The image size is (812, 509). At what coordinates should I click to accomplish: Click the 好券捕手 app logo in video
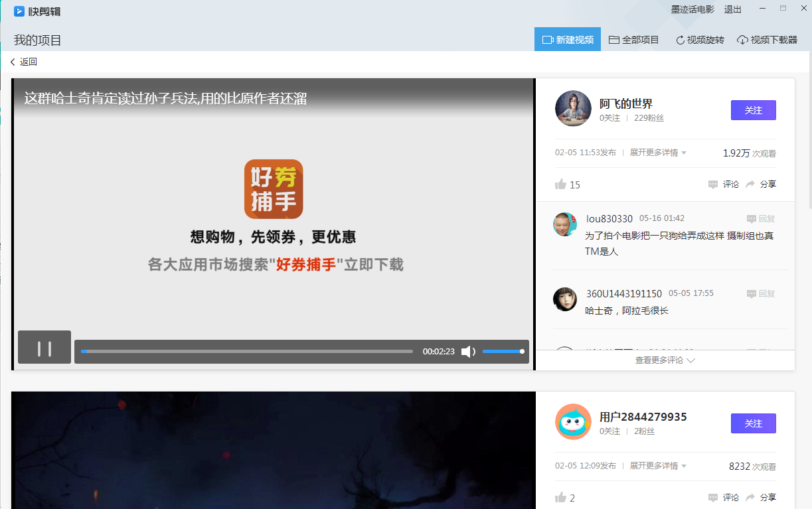tap(274, 189)
